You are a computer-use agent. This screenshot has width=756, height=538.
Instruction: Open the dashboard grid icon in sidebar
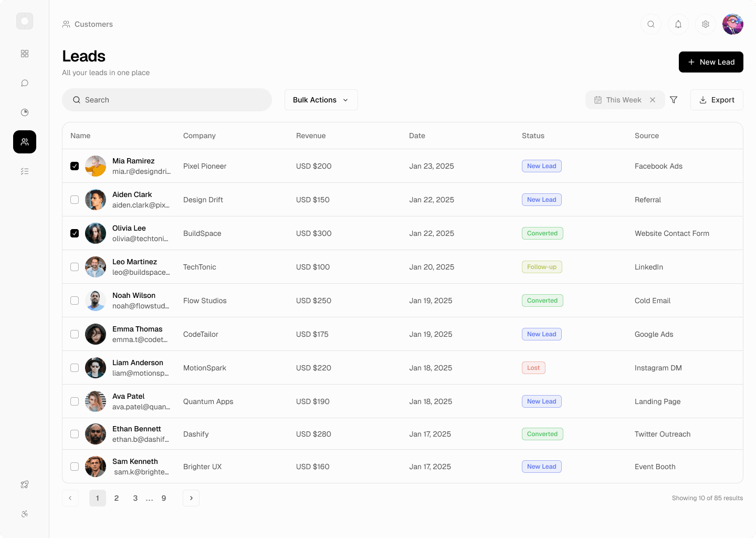pos(25,54)
